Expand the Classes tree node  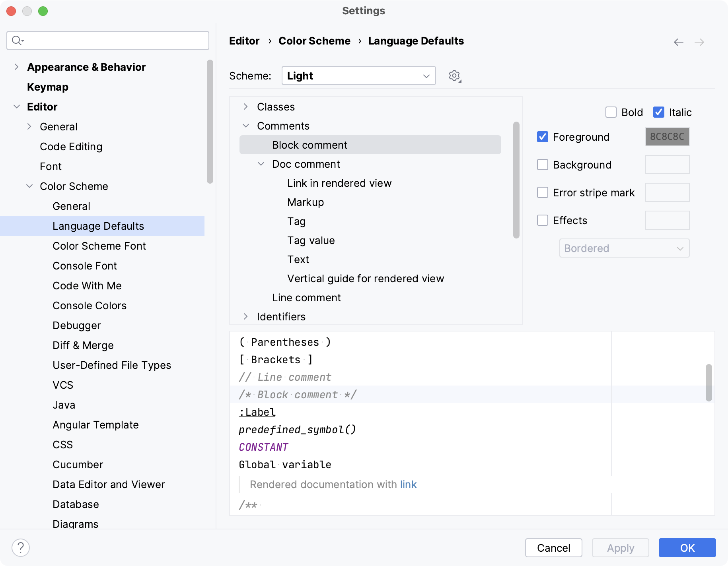coord(246,107)
